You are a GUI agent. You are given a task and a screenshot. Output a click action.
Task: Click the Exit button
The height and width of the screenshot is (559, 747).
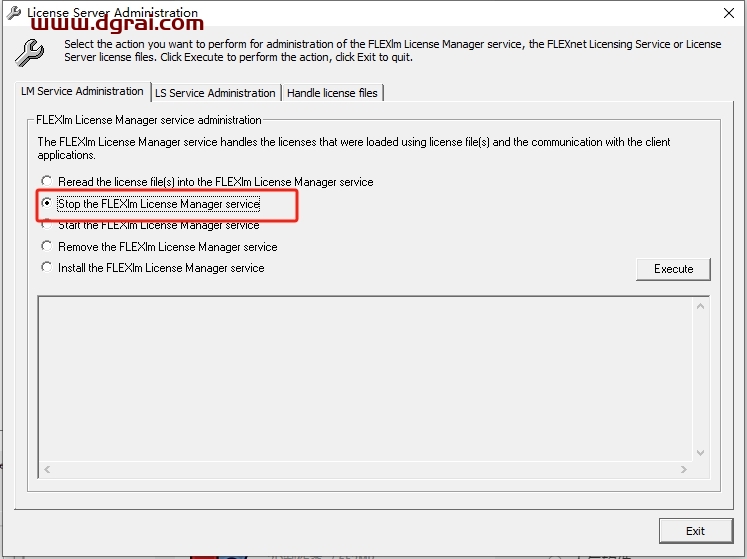tap(696, 531)
